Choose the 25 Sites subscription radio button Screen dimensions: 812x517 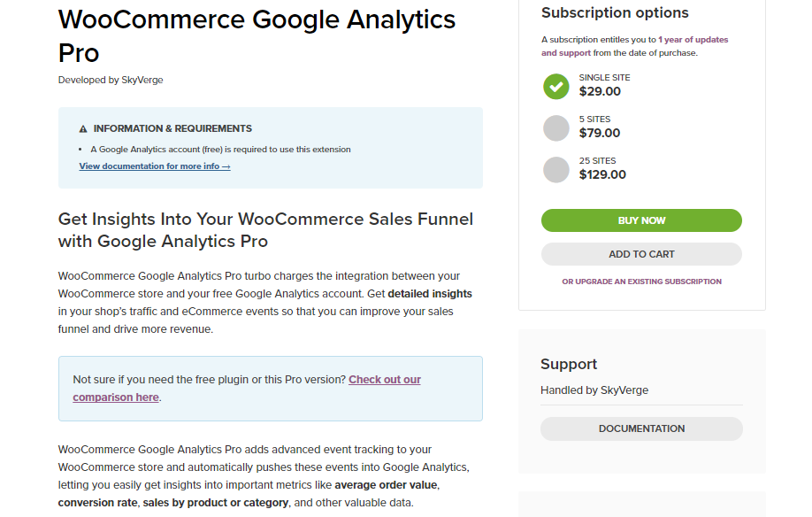click(556, 169)
